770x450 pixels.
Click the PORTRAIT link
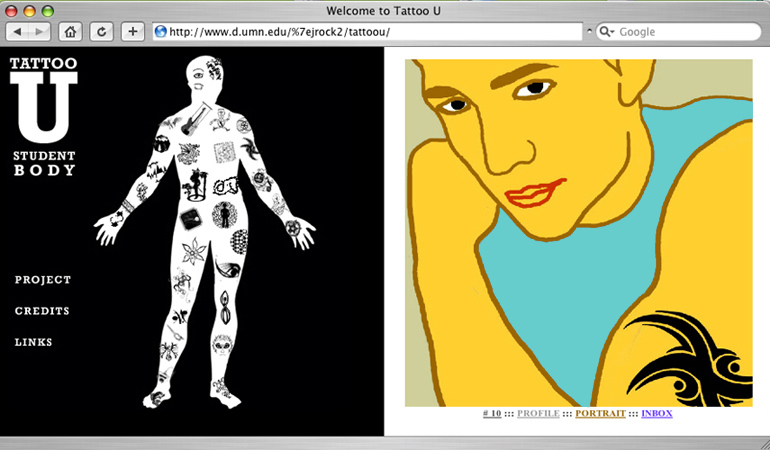[x=600, y=413]
